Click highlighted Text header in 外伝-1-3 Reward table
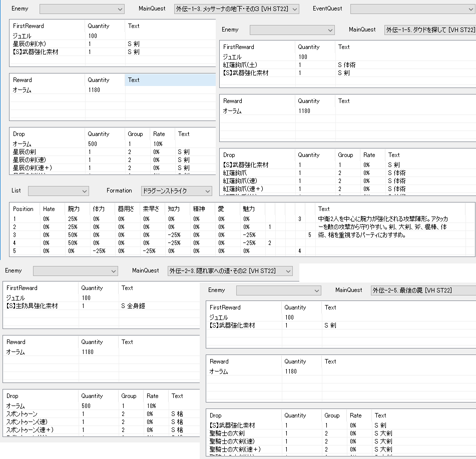 coord(170,80)
